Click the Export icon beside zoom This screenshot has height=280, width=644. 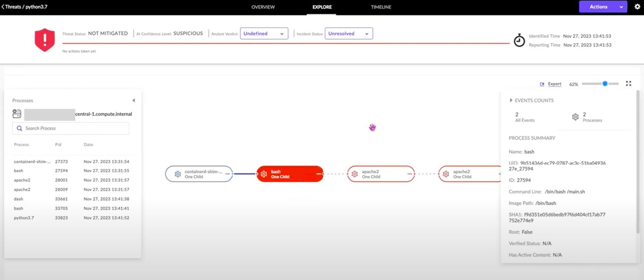click(542, 84)
